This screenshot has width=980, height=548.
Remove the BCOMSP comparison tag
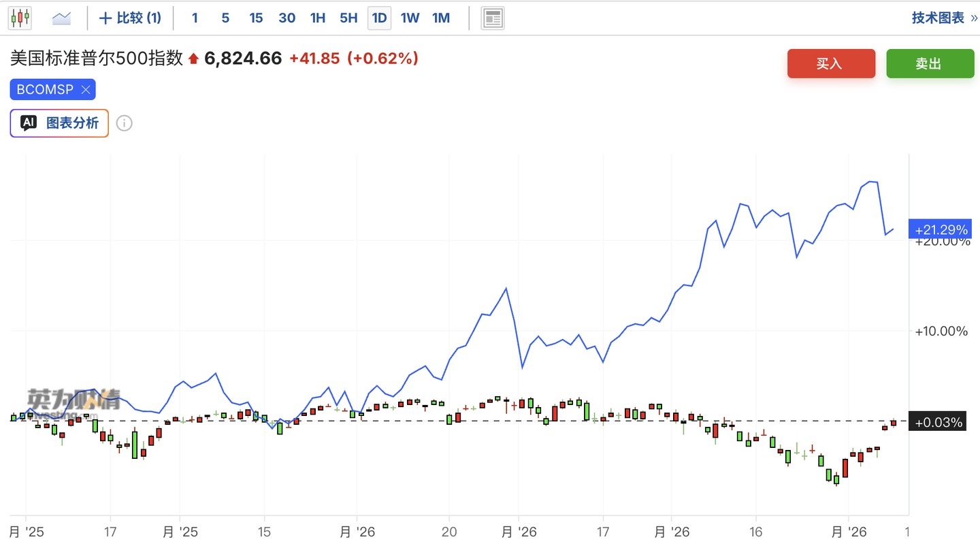[86, 89]
